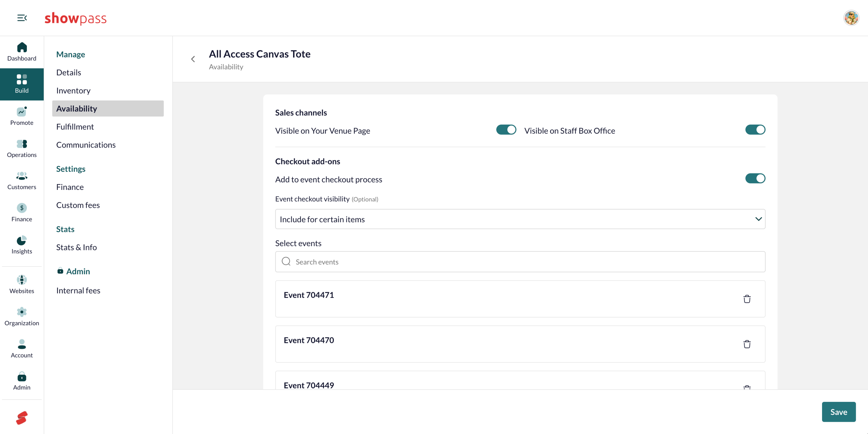Viewport: 868px width, 434px height.
Task: Click the red Showpass ticket logo icon
Action: pos(22,418)
